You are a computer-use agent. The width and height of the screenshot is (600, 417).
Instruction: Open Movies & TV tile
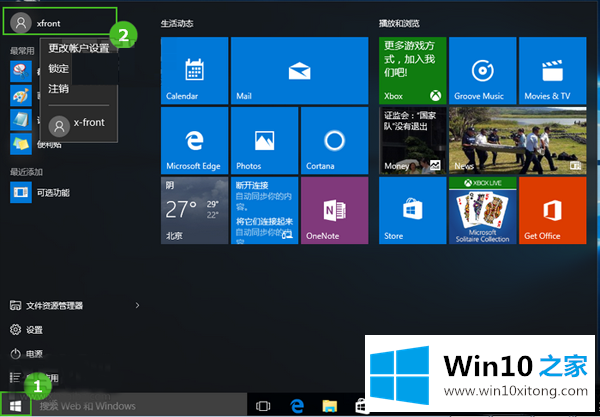click(553, 70)
